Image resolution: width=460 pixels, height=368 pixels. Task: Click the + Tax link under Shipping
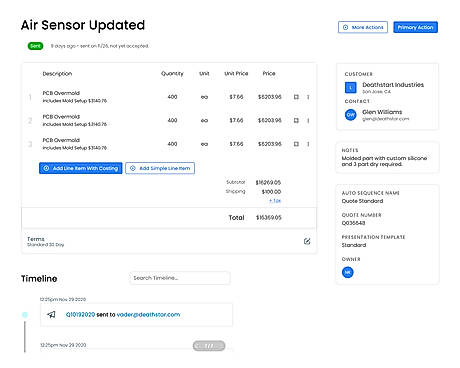pyautogui.click(x=275, y=201)
